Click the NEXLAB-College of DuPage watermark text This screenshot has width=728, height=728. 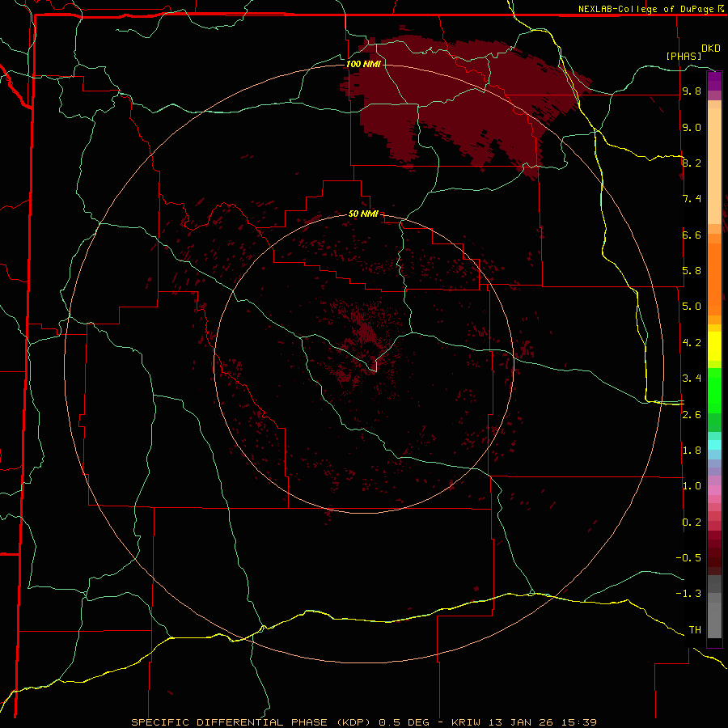[645, 9]
